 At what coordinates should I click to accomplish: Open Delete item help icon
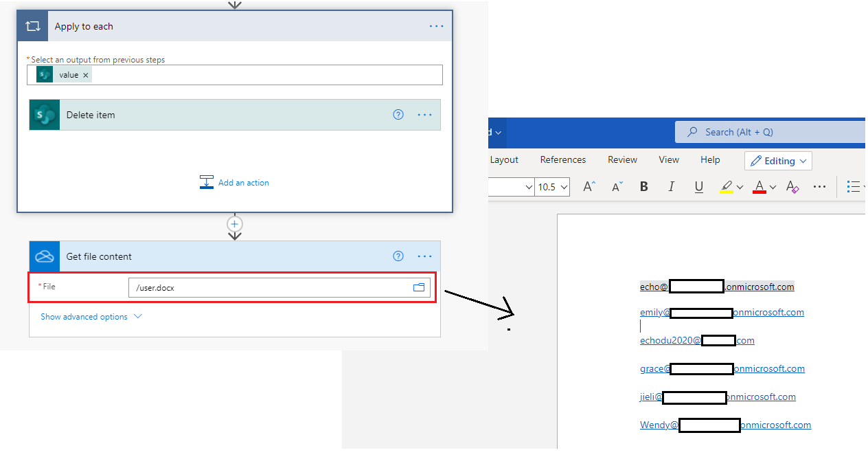point(398,115)
